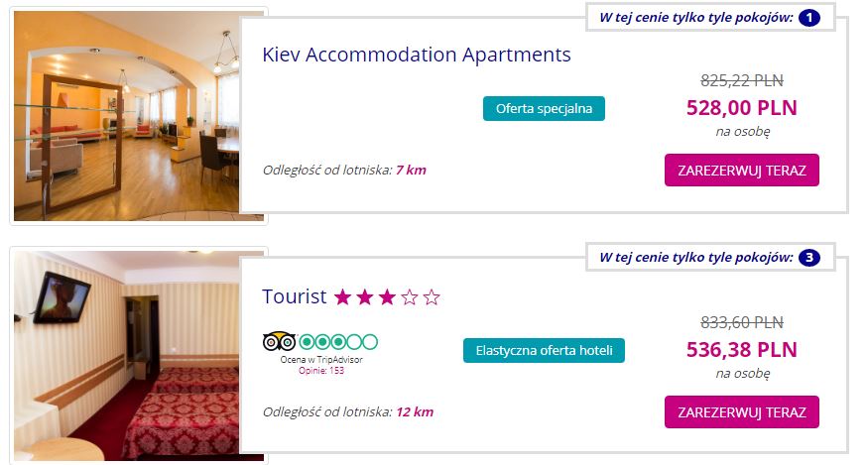Click the rooms-left badge showing number 3
This screenshot has height=465, width=868.
(x=809, y=258)
